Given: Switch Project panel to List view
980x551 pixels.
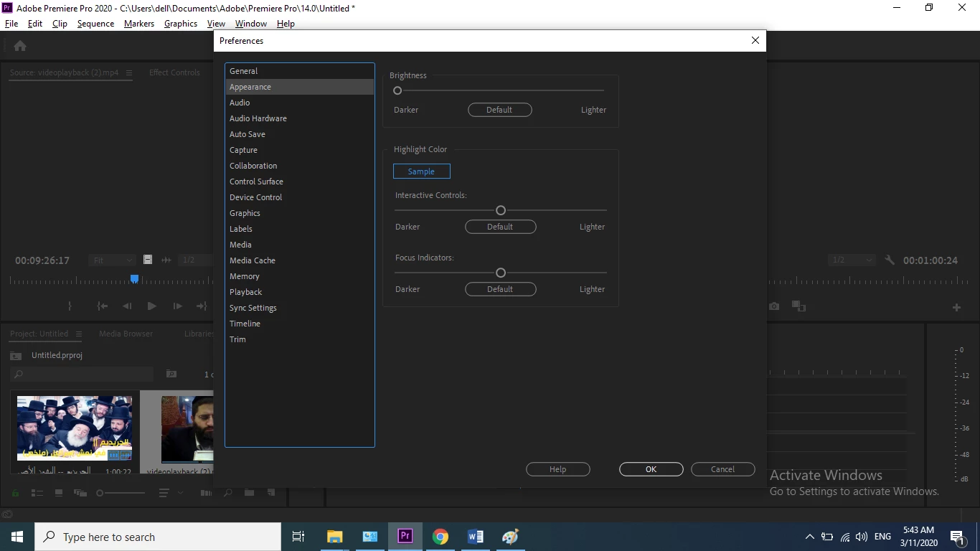Looking at the screenshot, I should (37, 493).
